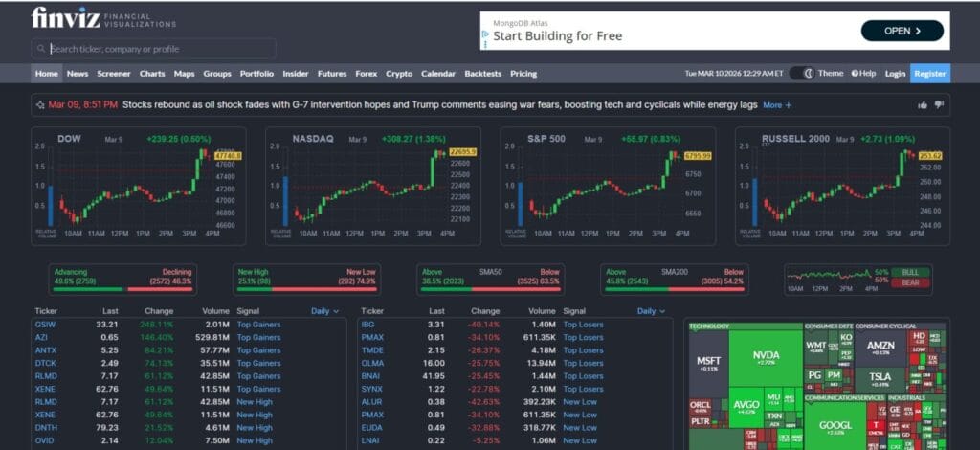Open the Screener page

click(x=114, y=73)
